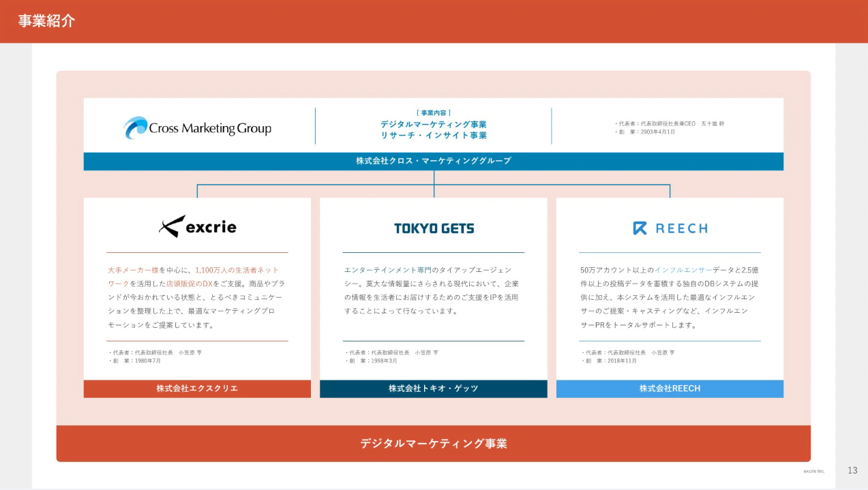
Task: Click the excrie Inc. footer text
Action: click(813, 471)
